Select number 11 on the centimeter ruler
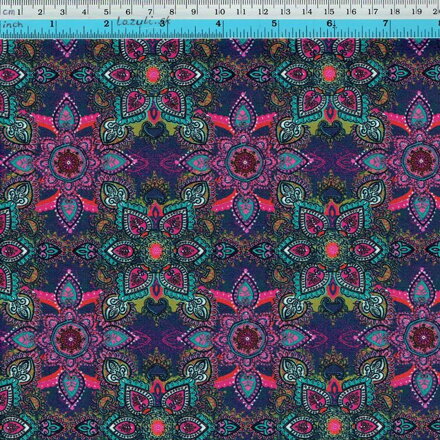Viewport: 440px width, 440px height. pos(241,12)
